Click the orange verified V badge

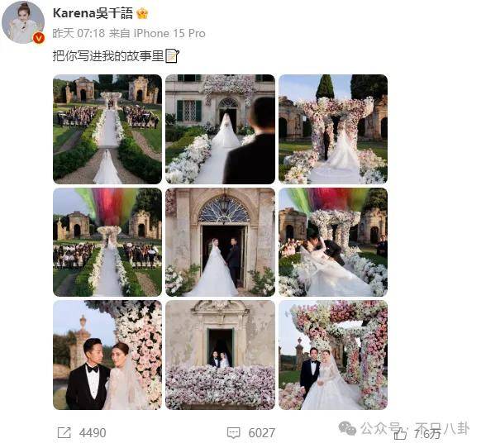[39, 38]
